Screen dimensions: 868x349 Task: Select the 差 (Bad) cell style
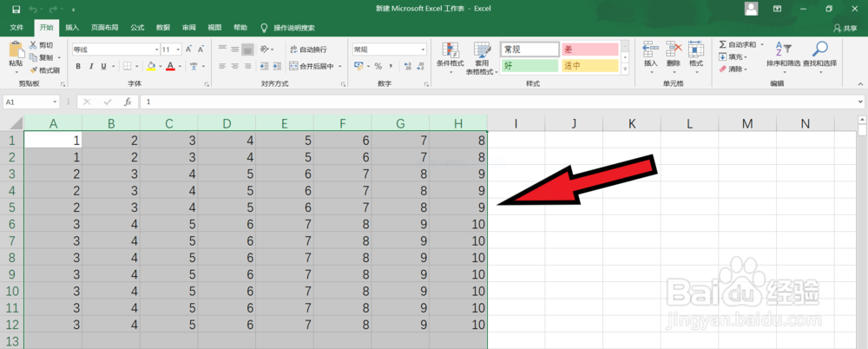click(589, 49)
